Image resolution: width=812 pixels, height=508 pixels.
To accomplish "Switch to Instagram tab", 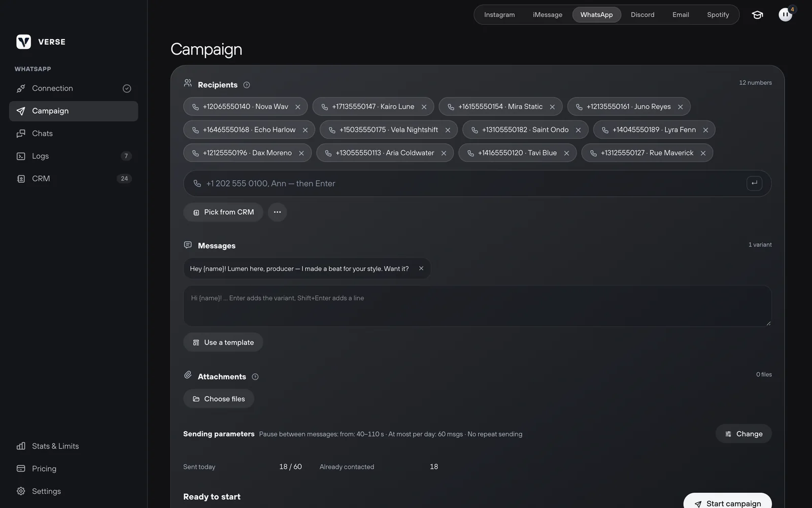I will pyautogui.click(x=499, y=15).
